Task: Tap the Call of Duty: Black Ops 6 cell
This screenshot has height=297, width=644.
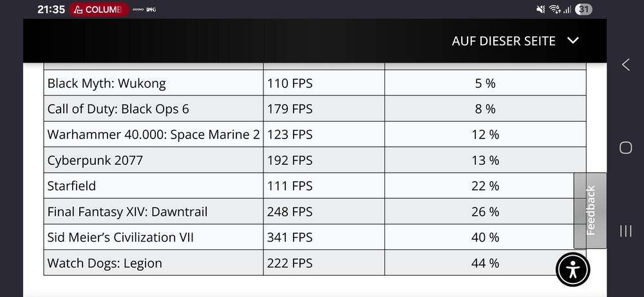Action: (x=118, y=109)
